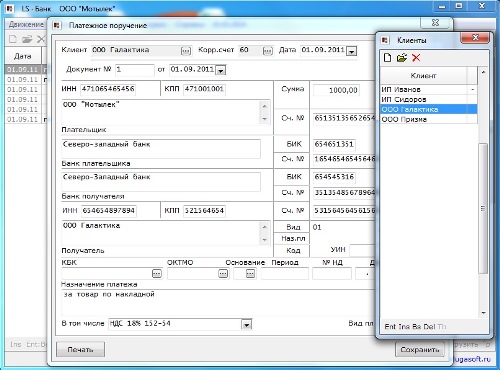500x370 pixels.
Task: Close the Платежное поручение dialog
Action: coord(435,23)
